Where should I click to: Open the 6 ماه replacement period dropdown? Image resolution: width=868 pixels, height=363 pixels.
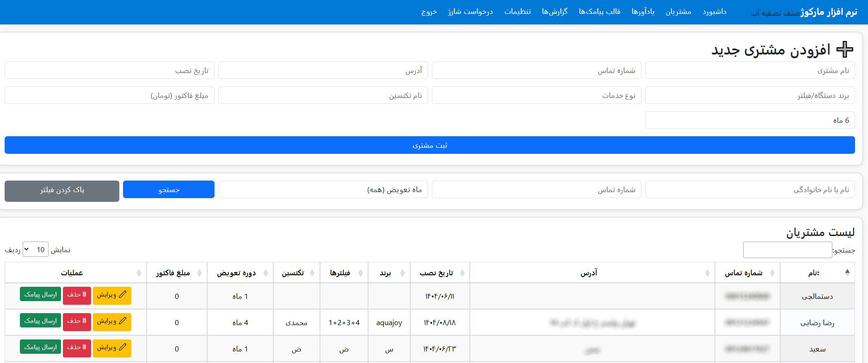[x=749, y=120]
